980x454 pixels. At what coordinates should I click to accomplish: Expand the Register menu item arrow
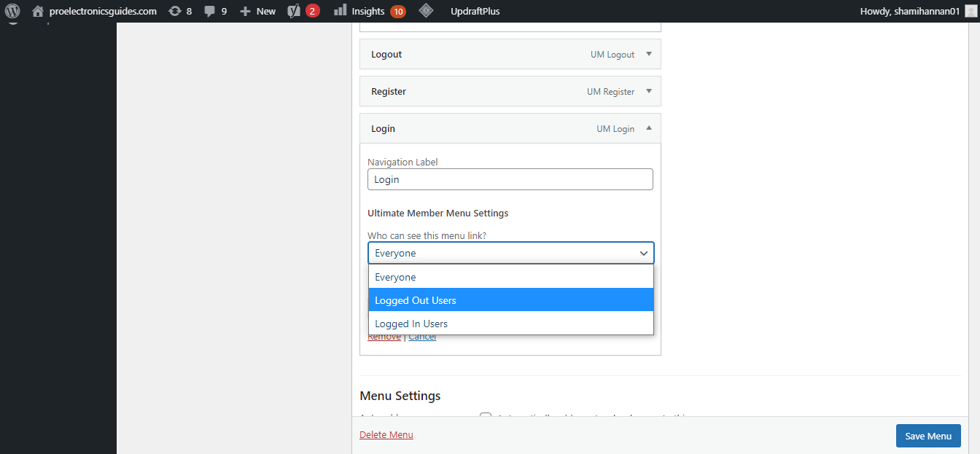648,91
